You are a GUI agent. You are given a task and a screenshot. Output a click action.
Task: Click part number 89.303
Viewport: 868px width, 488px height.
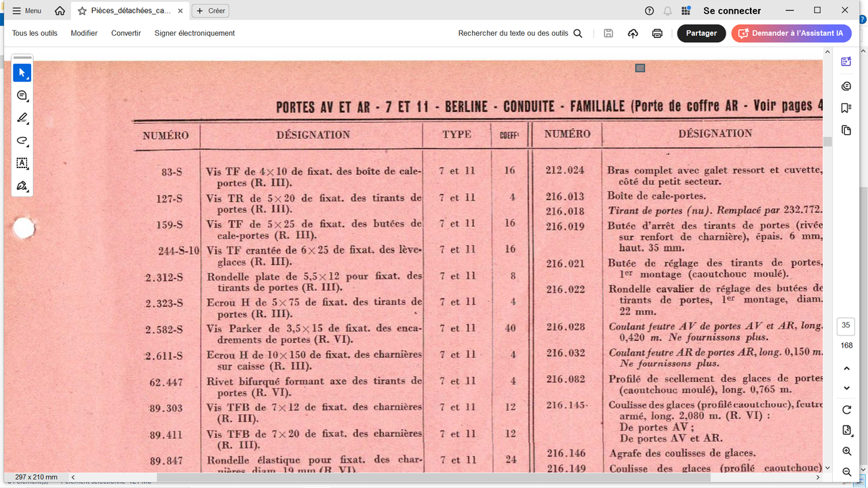click(166, 408)
